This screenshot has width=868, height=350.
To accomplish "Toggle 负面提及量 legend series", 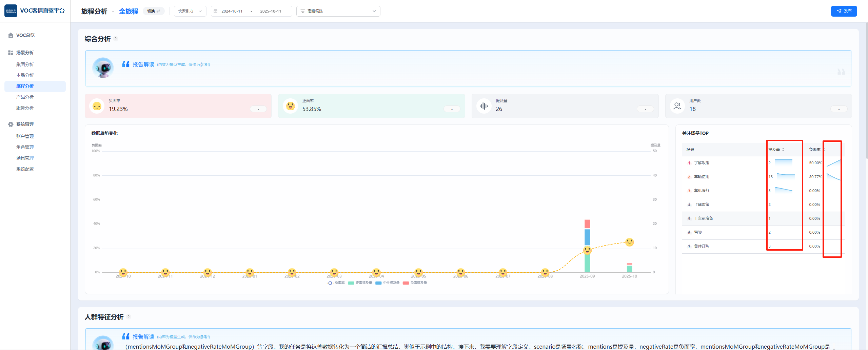I will pyautogui.click(x=415, y=283).
